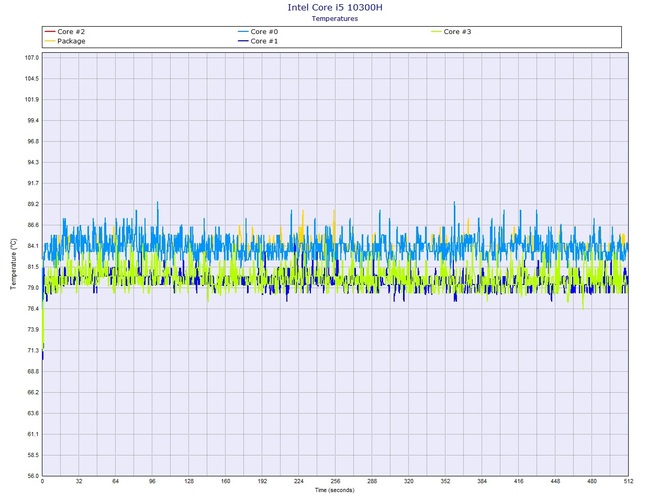The width and height of the screenshot is (670, 502).
Task: Click the 79.0 y-axis value
Action: 33,288
